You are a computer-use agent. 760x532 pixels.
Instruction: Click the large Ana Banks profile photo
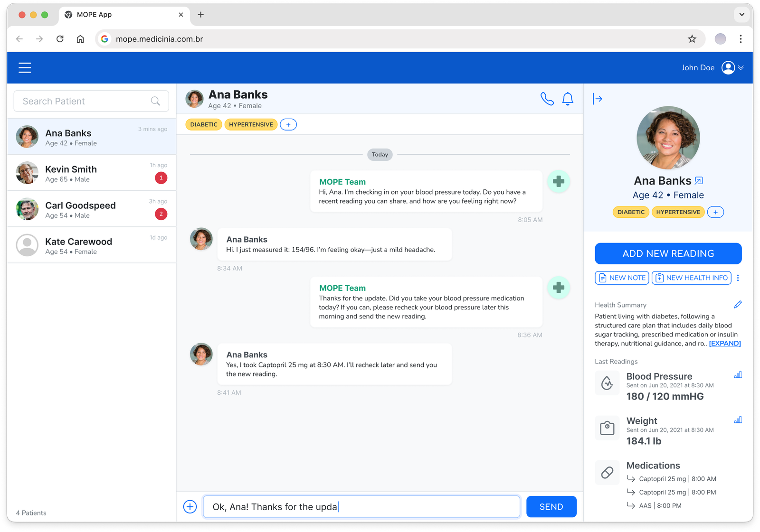coord(668,138)
